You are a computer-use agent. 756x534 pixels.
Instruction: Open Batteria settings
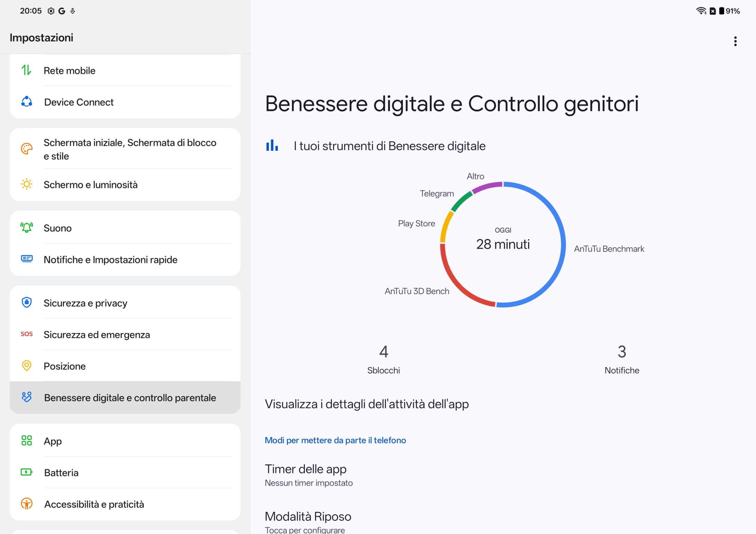61,472
